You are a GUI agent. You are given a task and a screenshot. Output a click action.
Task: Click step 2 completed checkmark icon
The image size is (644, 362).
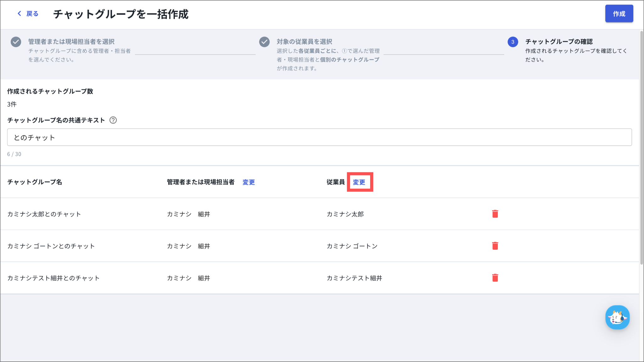click(x=264, y=42)
